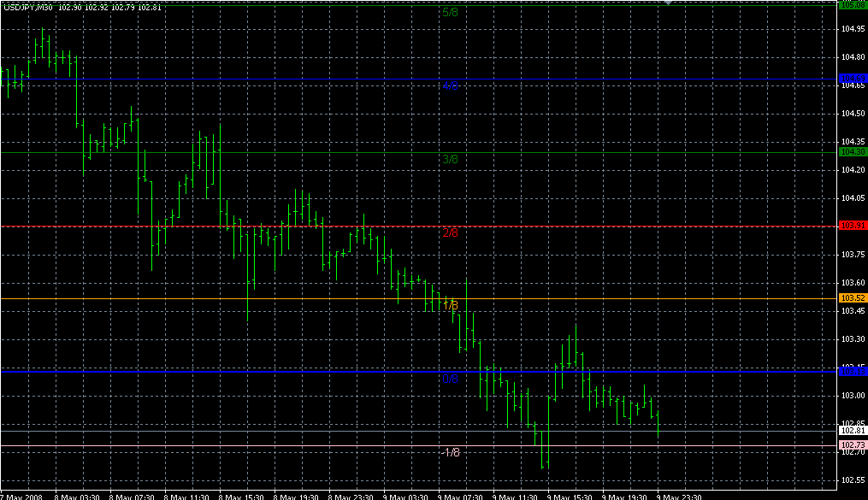Image resolution: width=868 pixels, height=500 pixels.
Task: Click the -1/8 level label
Action: coord(450,452)
